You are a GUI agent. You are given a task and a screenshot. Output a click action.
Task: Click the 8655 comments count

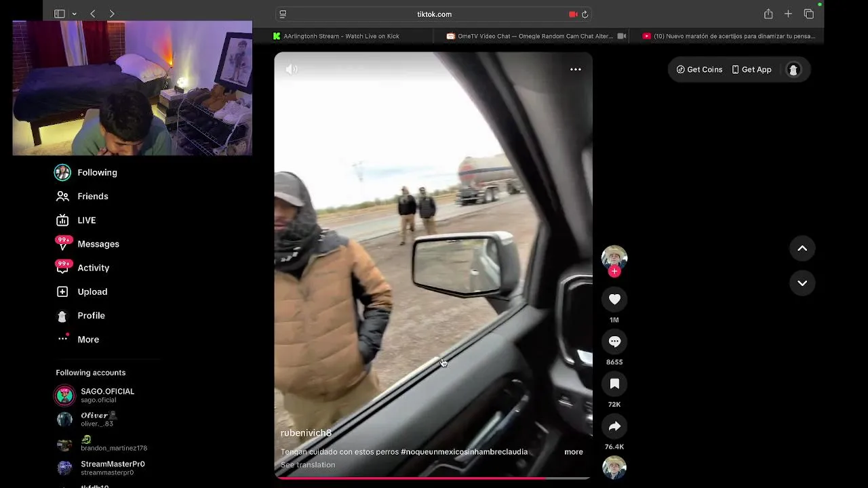(x=614, y=362)
